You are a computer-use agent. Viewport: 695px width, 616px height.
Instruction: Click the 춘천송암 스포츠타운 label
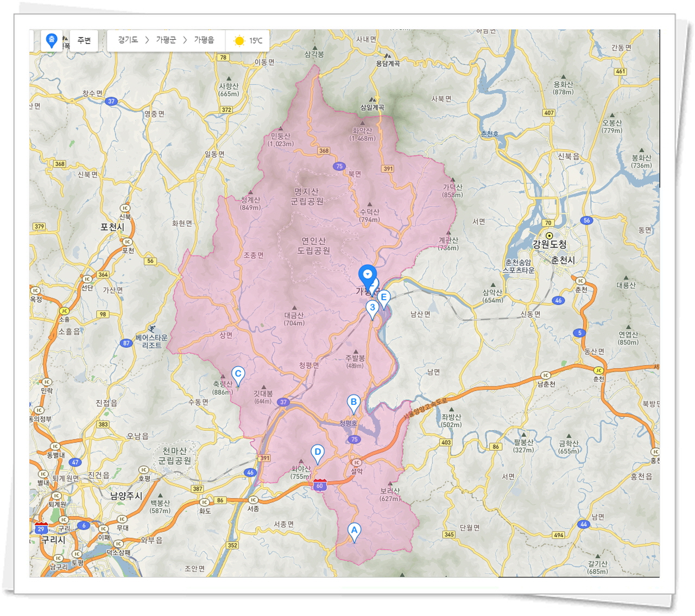click(519, 266)
